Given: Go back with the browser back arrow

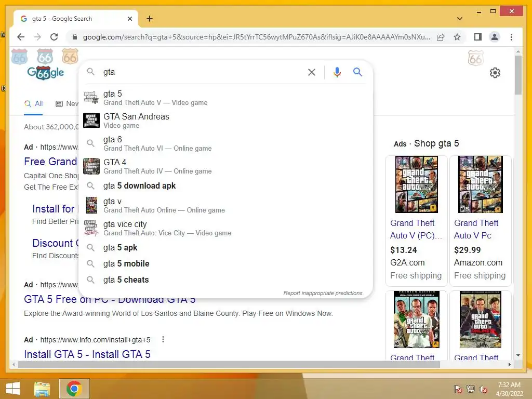Looking at the screenshot, I should [x=21, y=37].
